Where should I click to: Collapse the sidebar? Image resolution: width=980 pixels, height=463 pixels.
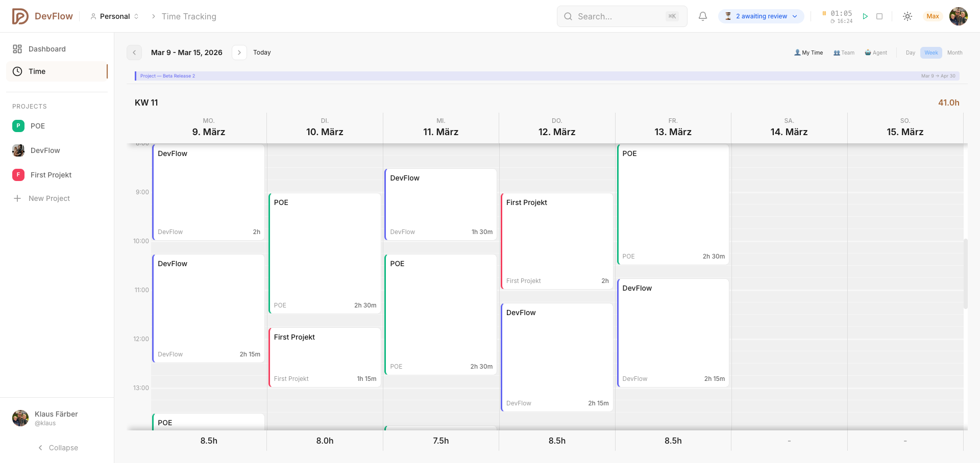pyautogui.click(x=59, y=448)
